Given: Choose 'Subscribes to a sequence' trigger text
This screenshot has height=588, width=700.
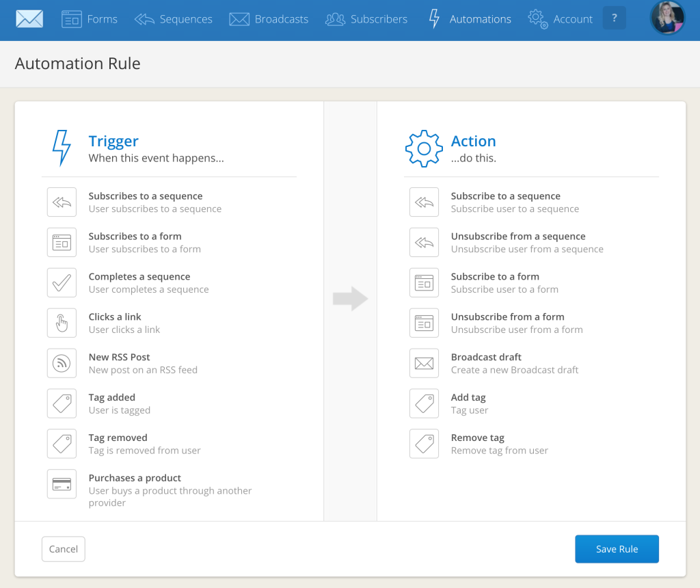Looking at the screenshot, I should 146,196.
